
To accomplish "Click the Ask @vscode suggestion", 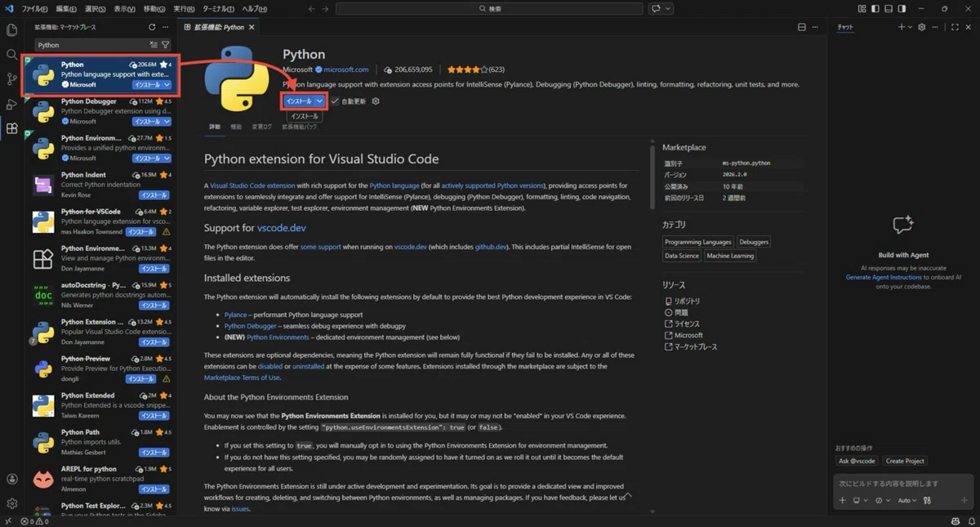I will 857,461.
